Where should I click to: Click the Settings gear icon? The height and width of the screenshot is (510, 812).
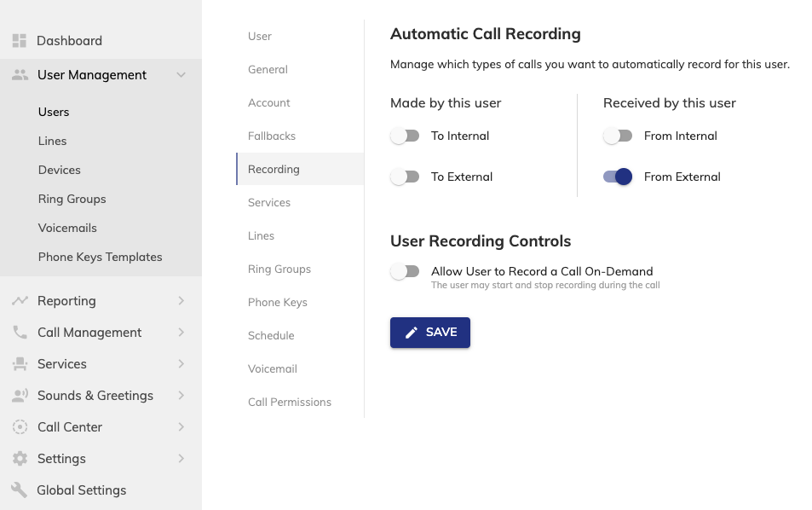point(20,459)
